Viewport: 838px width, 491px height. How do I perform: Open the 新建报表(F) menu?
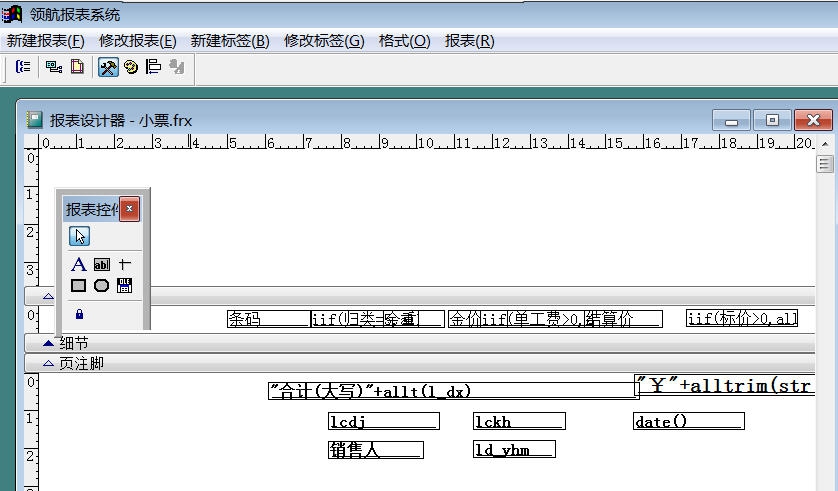click(45, 41)
